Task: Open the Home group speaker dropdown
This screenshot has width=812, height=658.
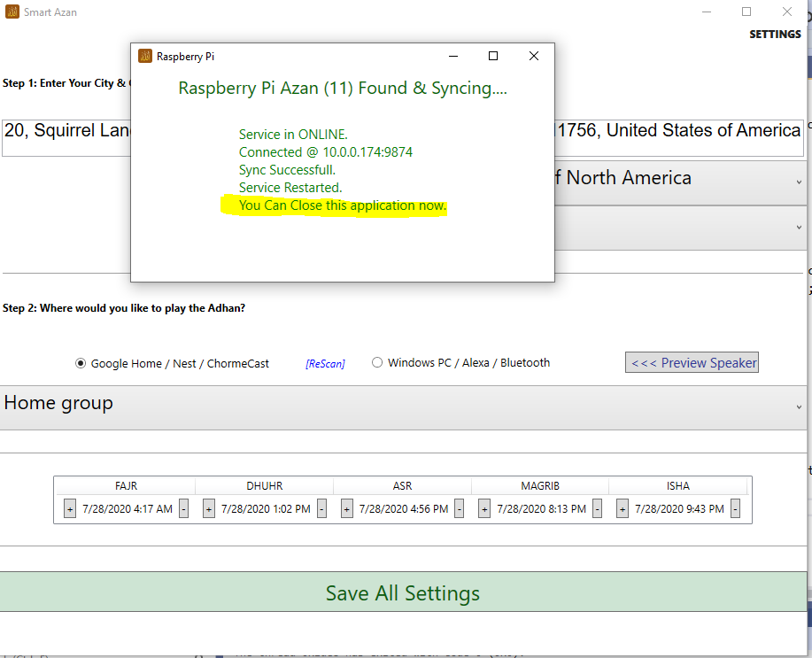Action: pyautogui.click(x=404, y=407)
